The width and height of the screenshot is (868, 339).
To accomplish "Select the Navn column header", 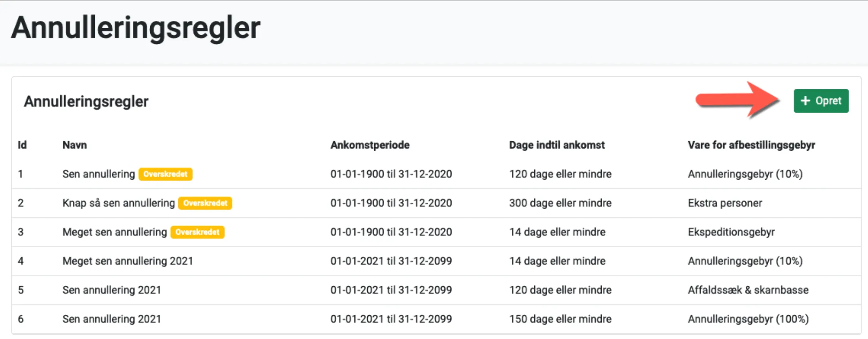I will [74, 145].
